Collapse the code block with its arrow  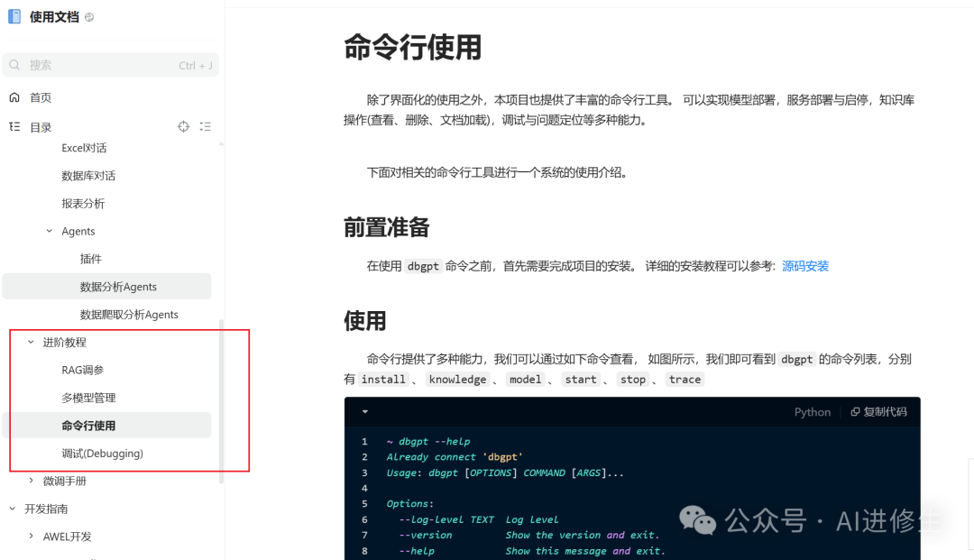[x=365, y=411]
